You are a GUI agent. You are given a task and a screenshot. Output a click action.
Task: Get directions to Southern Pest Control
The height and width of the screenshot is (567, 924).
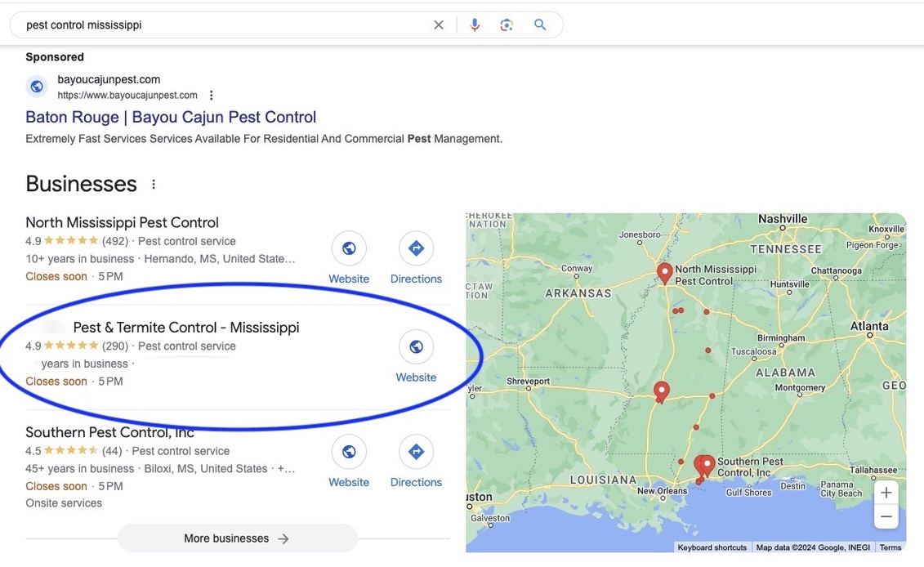[416, 453]
